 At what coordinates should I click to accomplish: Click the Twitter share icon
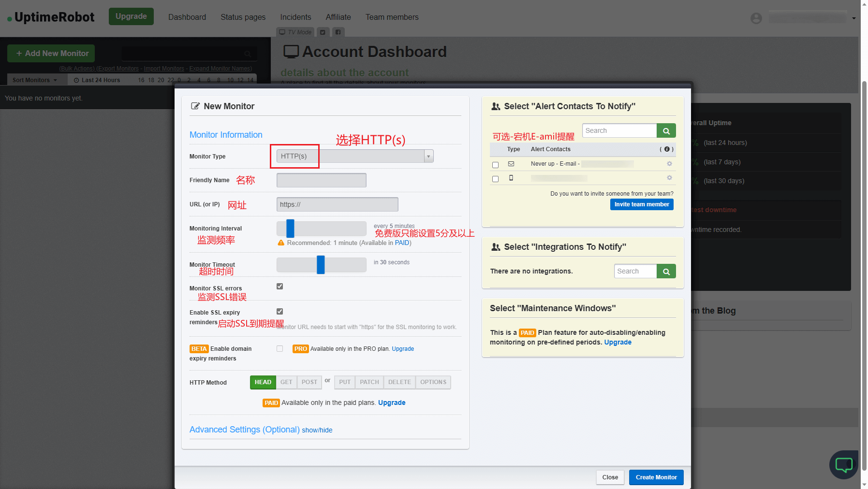(x=323, y=32)
